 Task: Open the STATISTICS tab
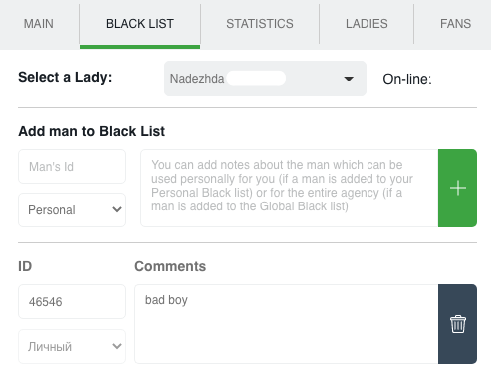(260, 24)
